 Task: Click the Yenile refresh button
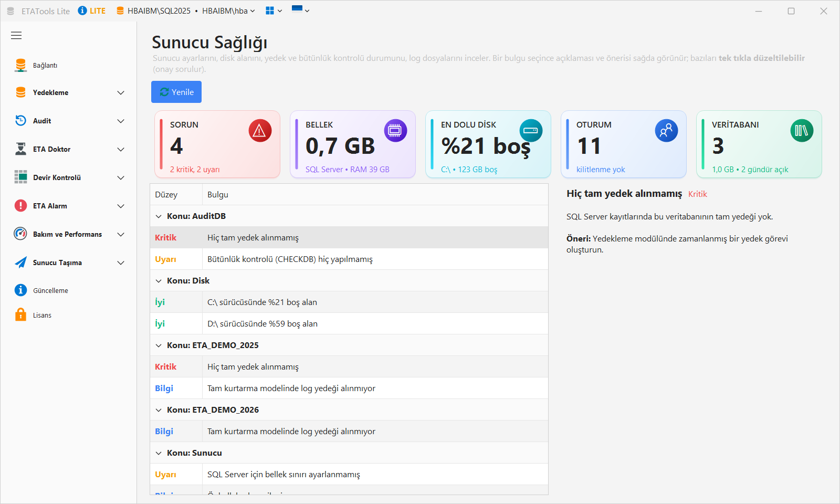[176, 92]
